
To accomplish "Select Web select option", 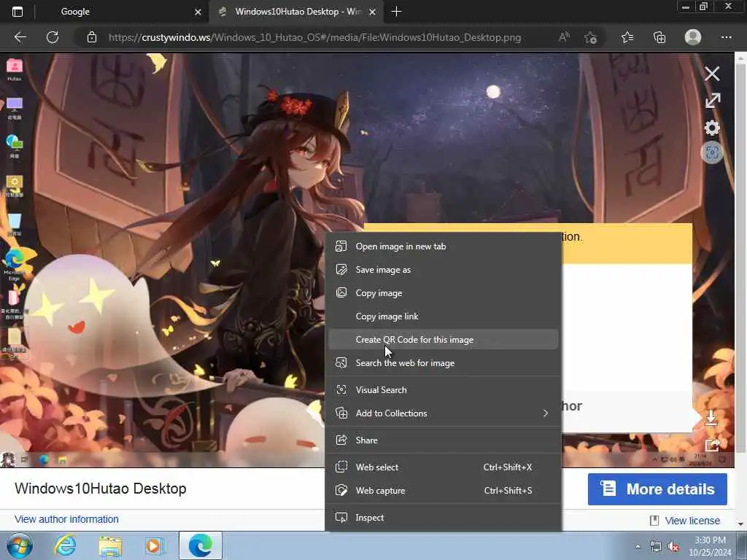I will [443, 467].
